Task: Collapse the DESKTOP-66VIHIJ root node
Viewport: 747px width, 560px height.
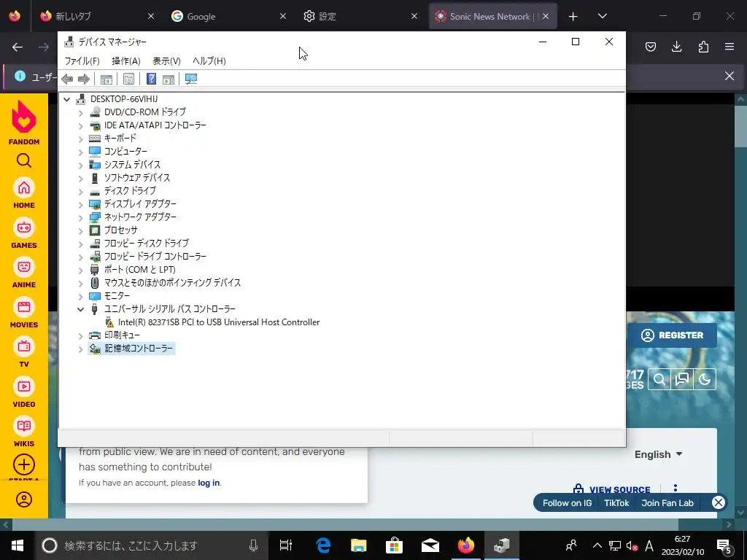Action: pyautogui.click(x=67, y=99)
